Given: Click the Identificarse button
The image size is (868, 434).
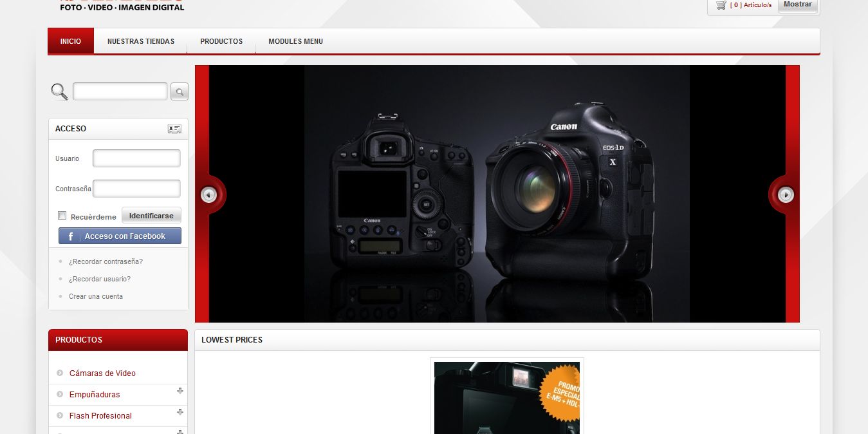Looking at the screenshot, I should point(151,216).
